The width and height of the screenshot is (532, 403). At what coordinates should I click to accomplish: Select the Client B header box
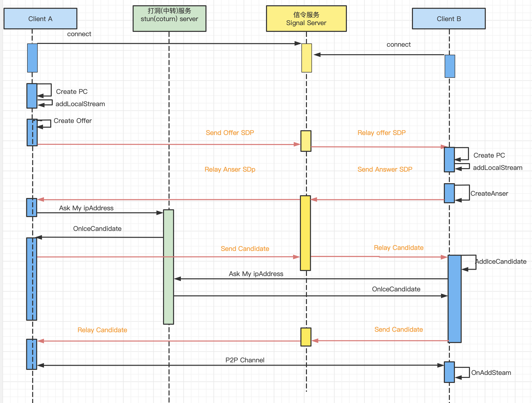click(449, 19)
